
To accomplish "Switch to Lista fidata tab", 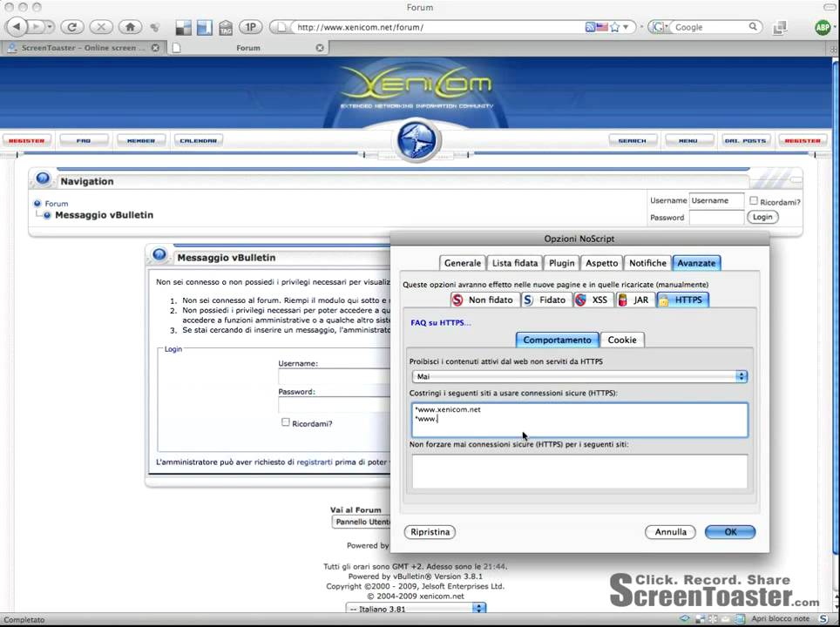I will [x=515, y=263].
